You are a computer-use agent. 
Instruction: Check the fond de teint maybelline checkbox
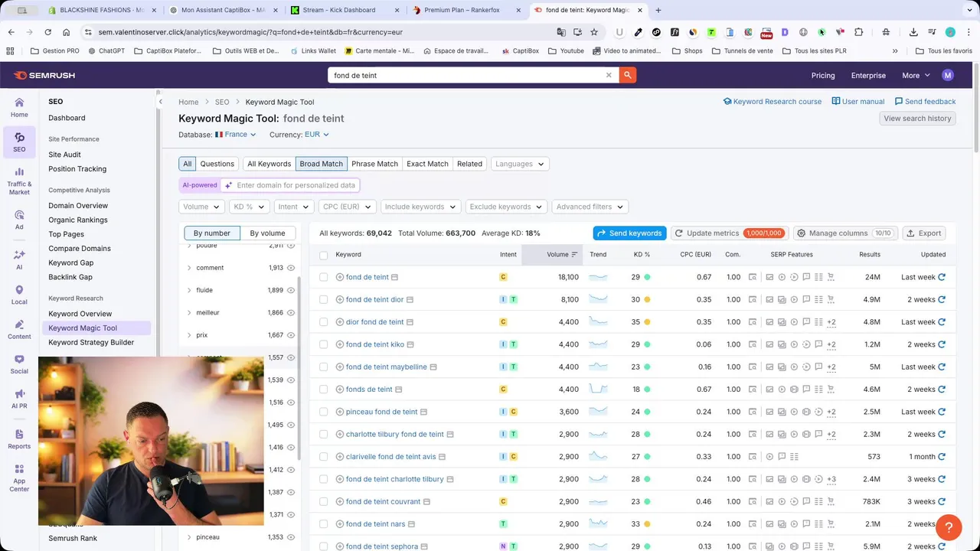323,367
